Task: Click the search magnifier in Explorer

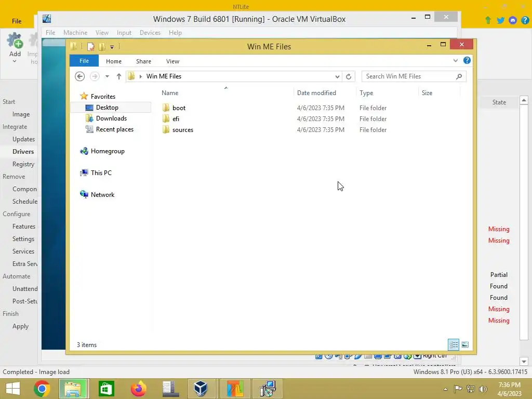Action: tap(459, 76)
